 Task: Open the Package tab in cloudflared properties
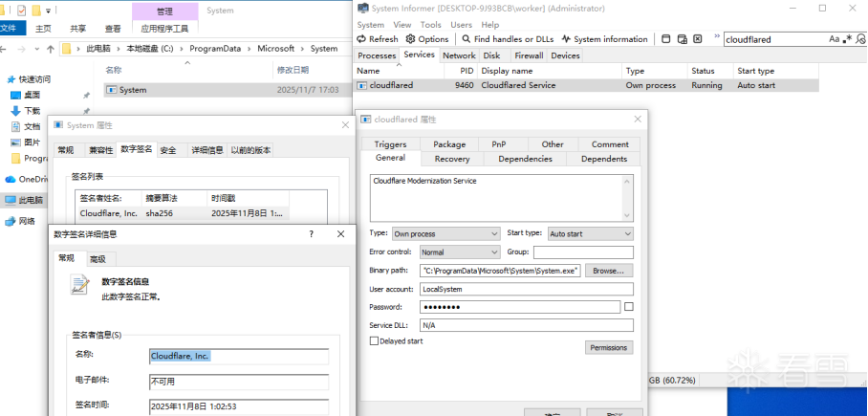coord(449,144)
